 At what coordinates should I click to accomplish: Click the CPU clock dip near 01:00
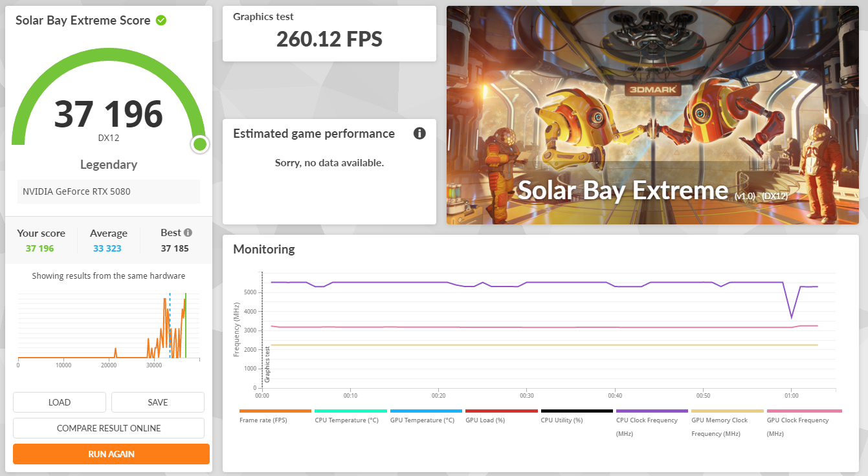[x=792, y=317]
